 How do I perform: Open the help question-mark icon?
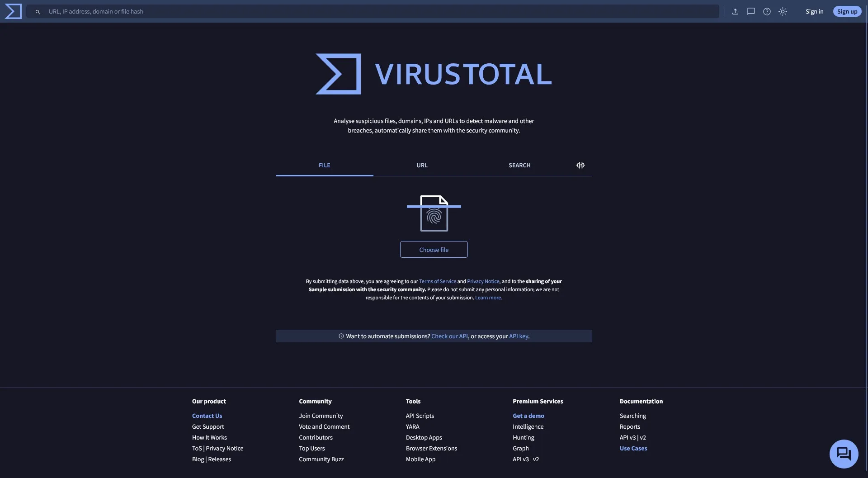coord(767,11)
